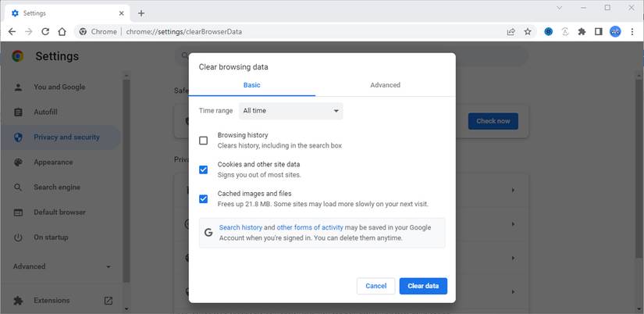Expand the Advanced section in sidebar
Screen dimensions: 644x314
(62, 266)
